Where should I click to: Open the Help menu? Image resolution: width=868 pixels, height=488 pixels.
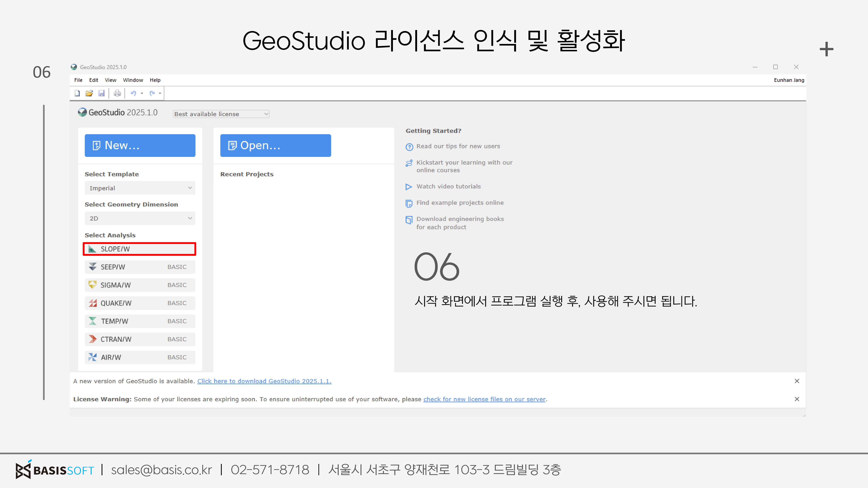pyautogui.click(x=155, y=80)
